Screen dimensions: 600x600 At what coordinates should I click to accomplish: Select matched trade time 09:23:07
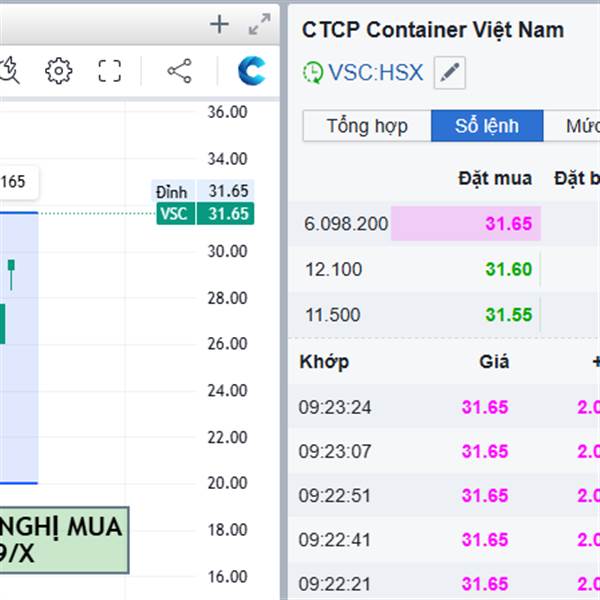[x=335, y=452]
